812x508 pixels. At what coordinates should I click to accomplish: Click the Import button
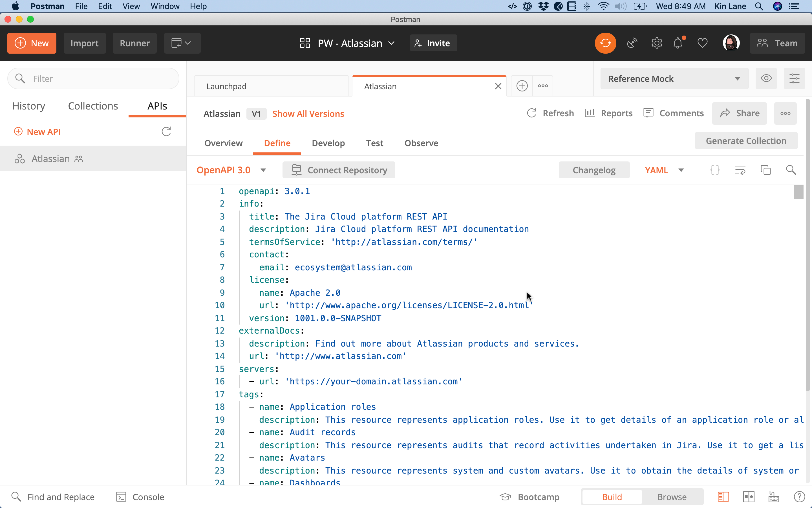point(85,43)
